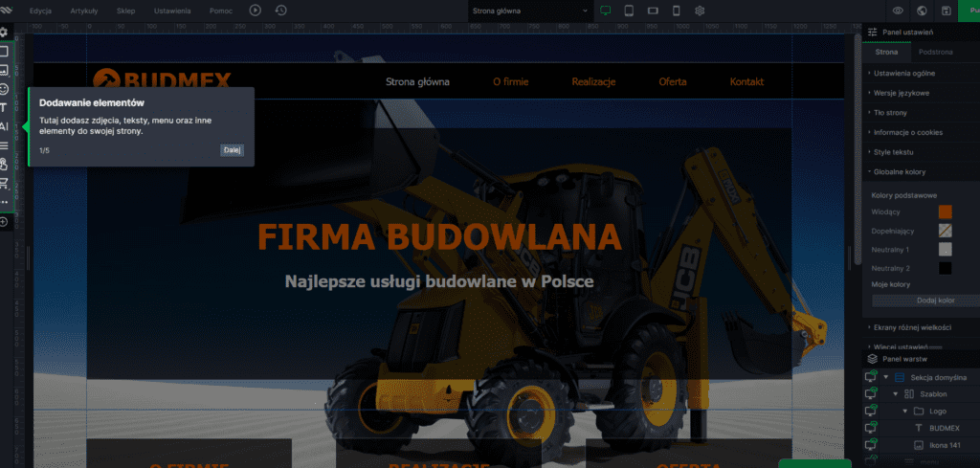Click the Panel ustawień sliders icon
The height and width of the screenshot is (468, 980).
point(873,33)
